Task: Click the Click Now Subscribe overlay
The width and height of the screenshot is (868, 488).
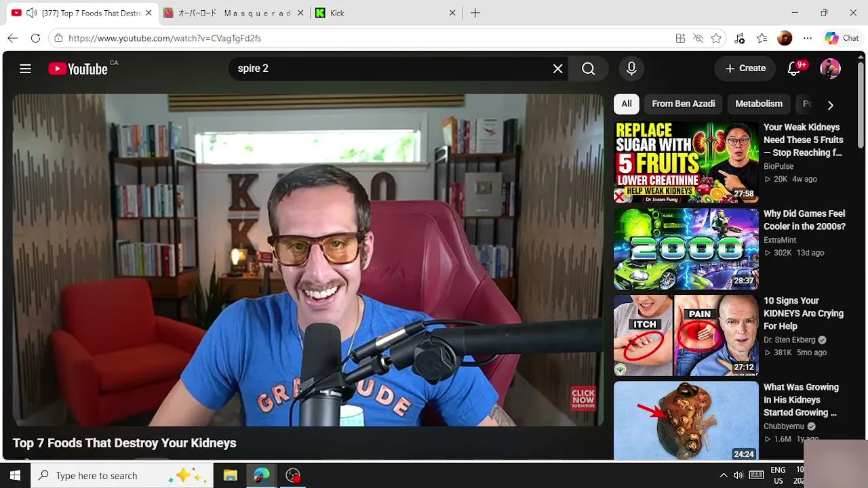Action: [x=583, y=398]
